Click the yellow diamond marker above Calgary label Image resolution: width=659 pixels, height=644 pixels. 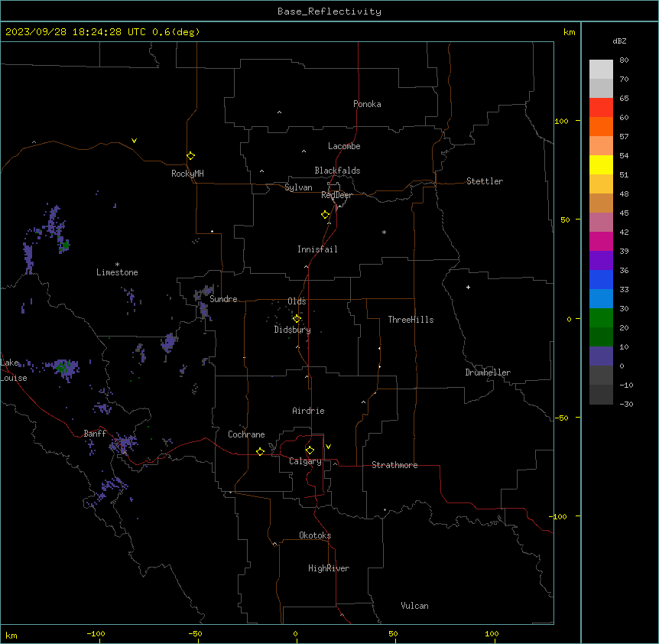coord(310,450)
